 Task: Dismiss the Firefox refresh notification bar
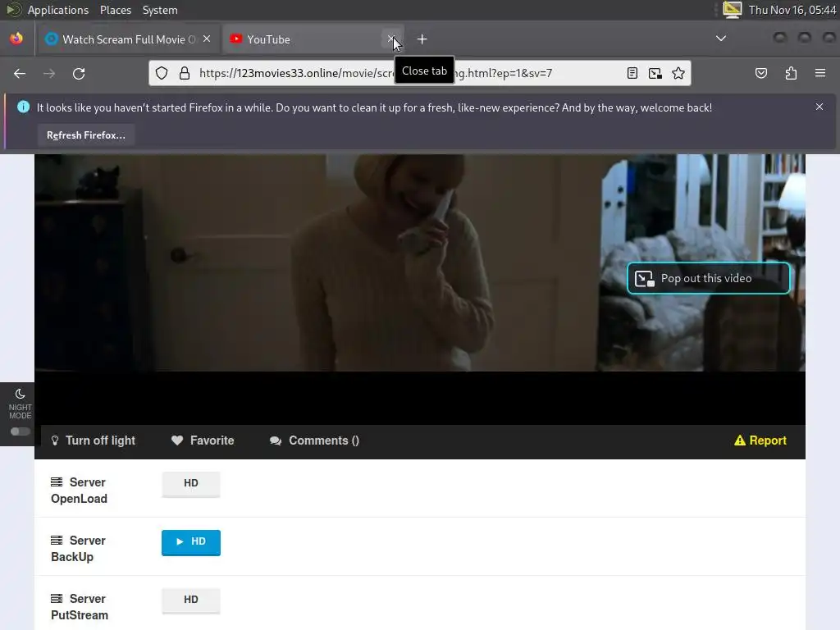(819, 107)
